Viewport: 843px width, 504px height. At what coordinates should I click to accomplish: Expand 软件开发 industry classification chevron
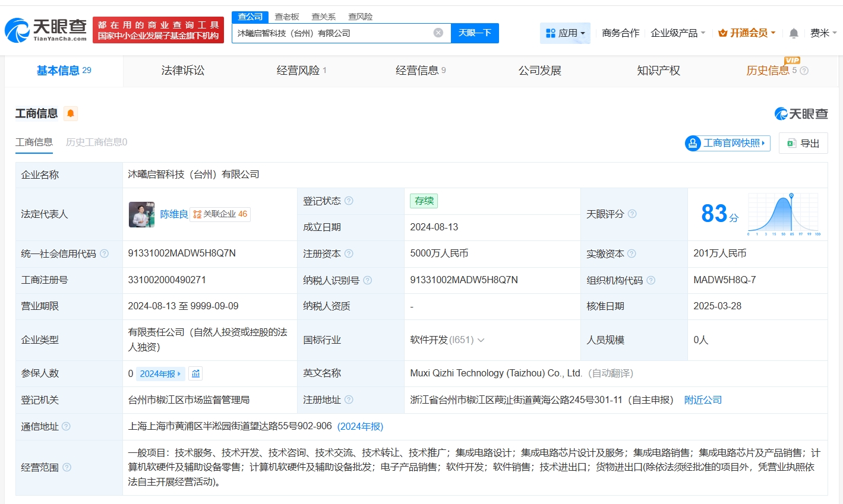(481, 340)
